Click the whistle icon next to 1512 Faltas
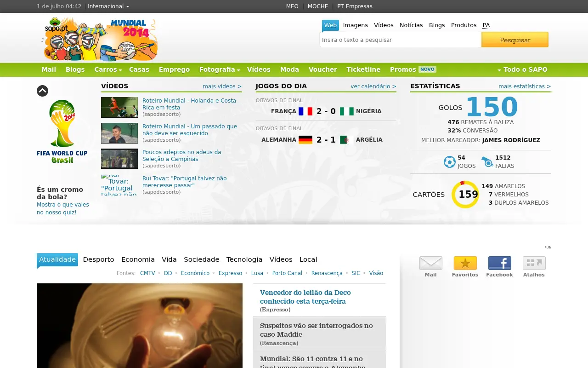Image resolution: width=588 pixels, height=368 pixels. click(x=487, y=162)
